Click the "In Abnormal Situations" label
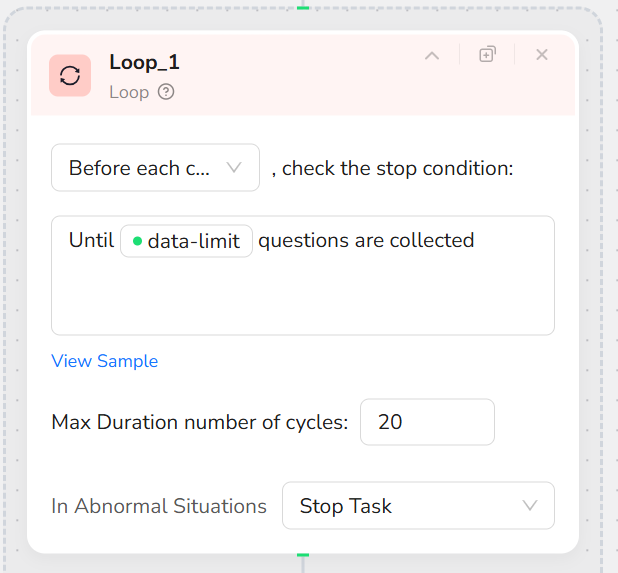This screenshot has height=573, width=618. tap(159, 506)
